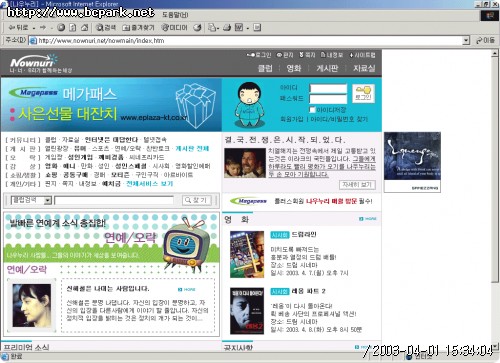Click the 레옹 파트 2 movie title

pos(308,291)
